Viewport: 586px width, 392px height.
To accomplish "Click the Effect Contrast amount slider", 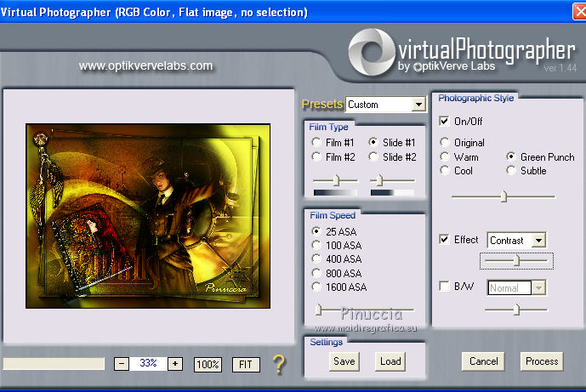I will pos(516,260).
